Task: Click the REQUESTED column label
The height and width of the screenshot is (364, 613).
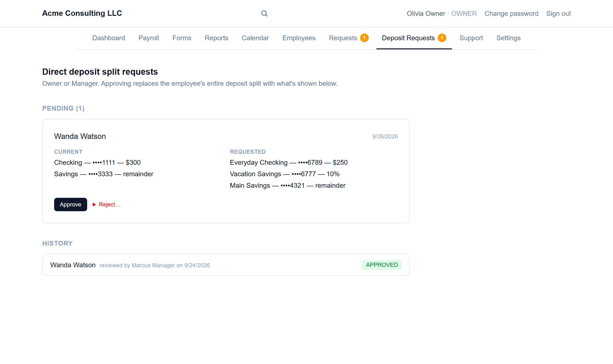Action: (248, 152)
